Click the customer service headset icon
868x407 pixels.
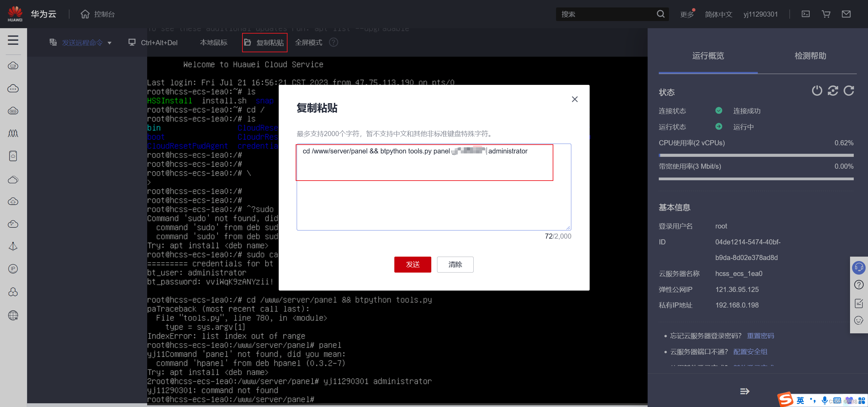click(859, 267)
